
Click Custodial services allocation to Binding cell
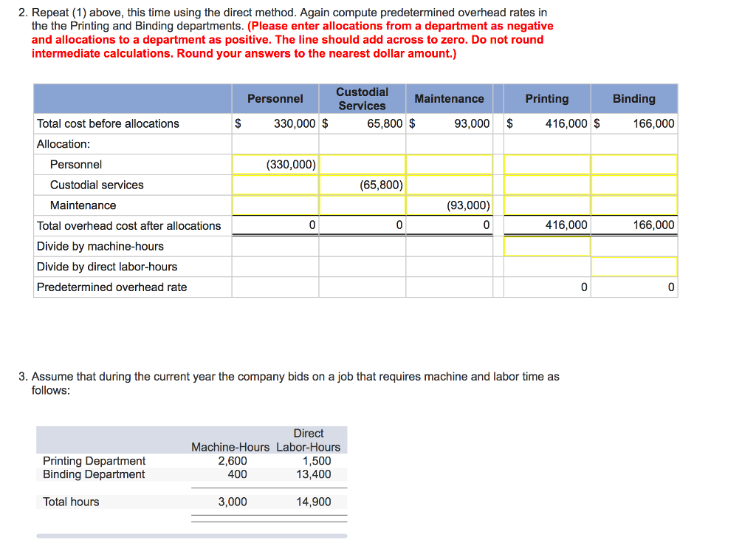634,185
